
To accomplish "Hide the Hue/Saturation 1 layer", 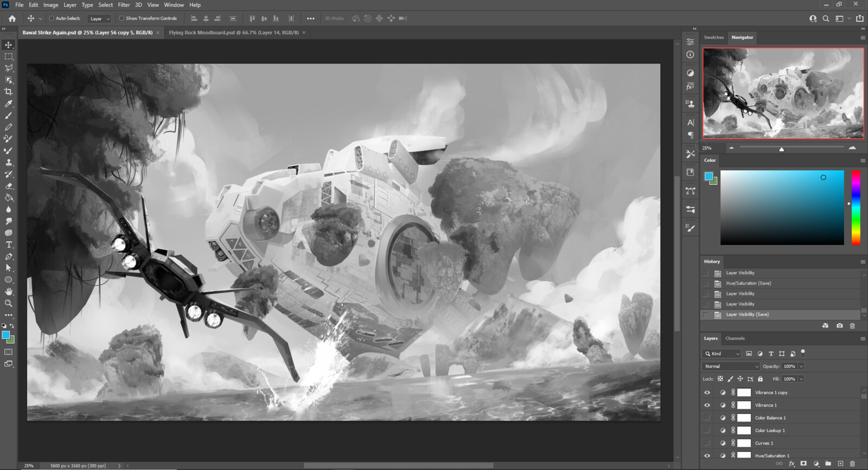I will 707,455.
